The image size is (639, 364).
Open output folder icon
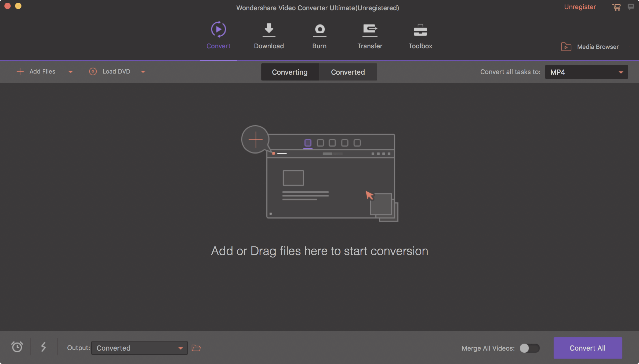[196, 348]
